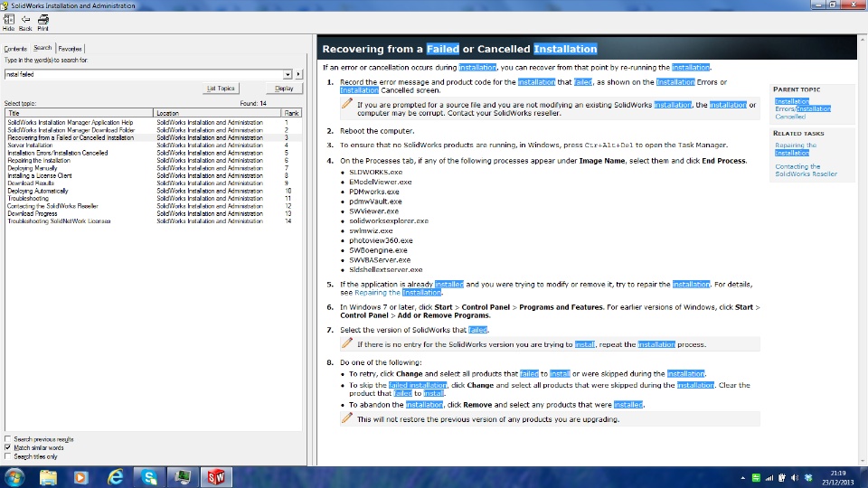Click the volume speaker tray icon
Screen dimensions: 868x488
coord(795,478)
